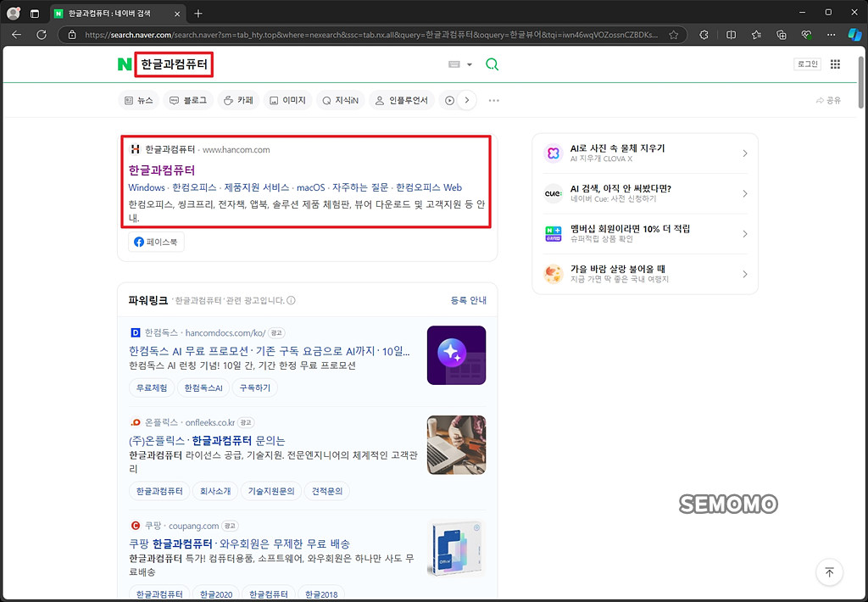Click the autumn leaf travel icon
The image size is (868, 602).
553,274
